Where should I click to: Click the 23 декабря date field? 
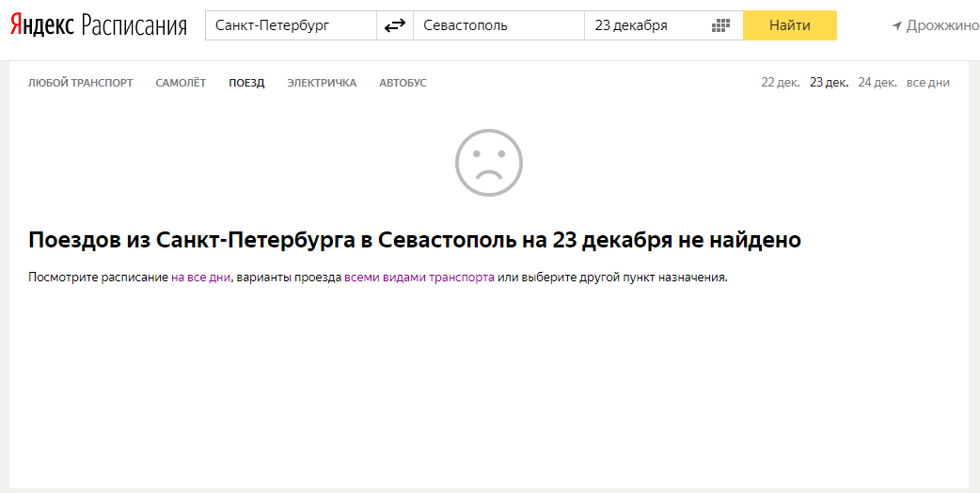(664, 25)
